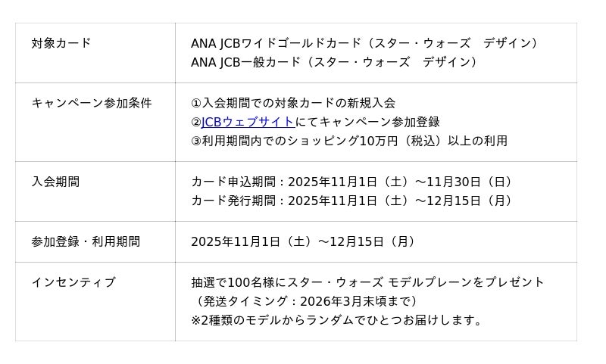This screenshot has width=606, height=364.
Task: Click the にてキャンペーン参加登録 text after the link
Action: pos(367,122)
